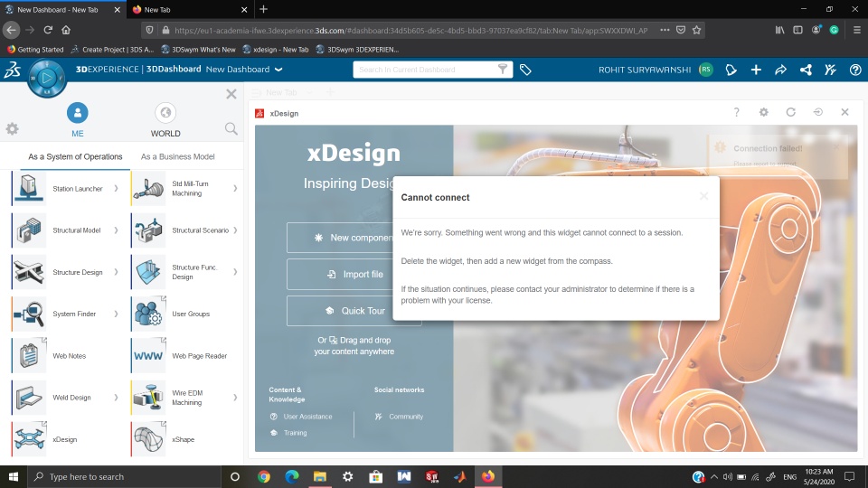
Task: Click the Windows taskbar search box
Action: click(125, 476)
